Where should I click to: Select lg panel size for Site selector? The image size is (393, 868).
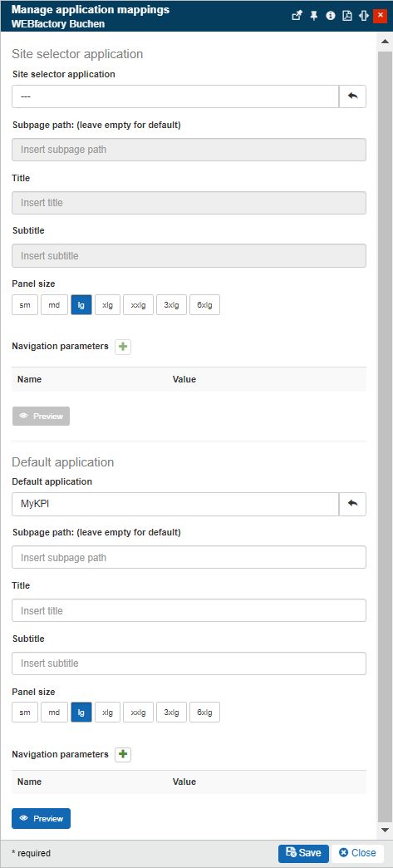81,305
